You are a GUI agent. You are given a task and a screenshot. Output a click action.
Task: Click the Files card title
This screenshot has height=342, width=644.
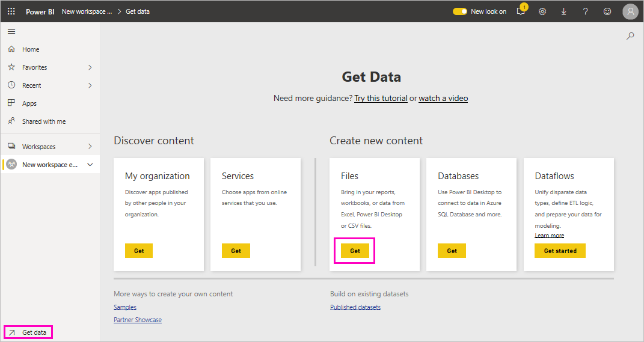tap(349, 176)
